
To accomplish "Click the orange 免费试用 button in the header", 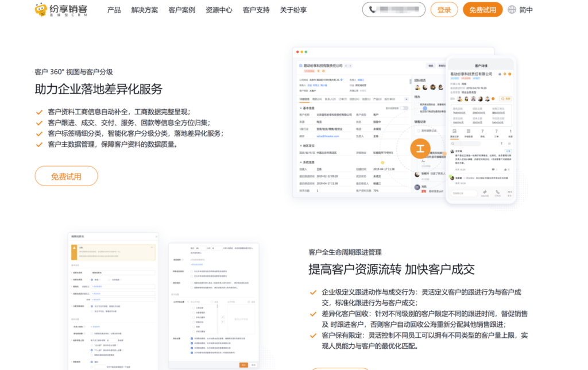I will [x=482, y=10].
